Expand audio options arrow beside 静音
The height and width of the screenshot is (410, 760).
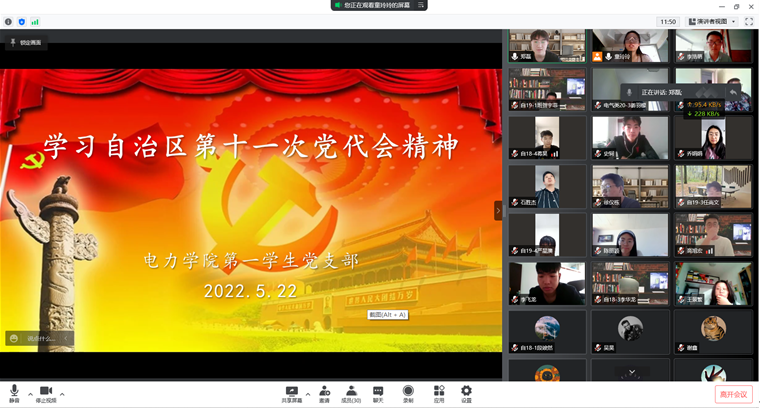pos(31,394)
